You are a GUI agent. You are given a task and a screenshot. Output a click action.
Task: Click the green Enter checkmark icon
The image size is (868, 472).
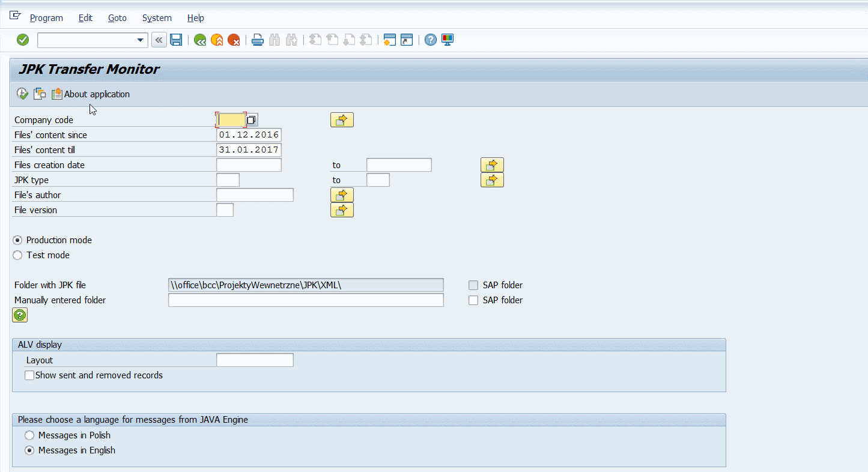click(23, 40)
